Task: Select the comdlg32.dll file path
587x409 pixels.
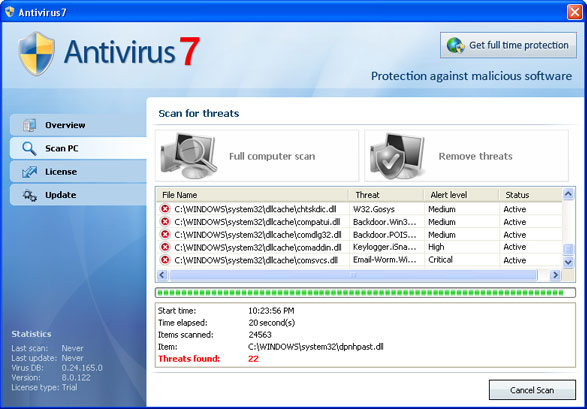Action: [258, 235]
